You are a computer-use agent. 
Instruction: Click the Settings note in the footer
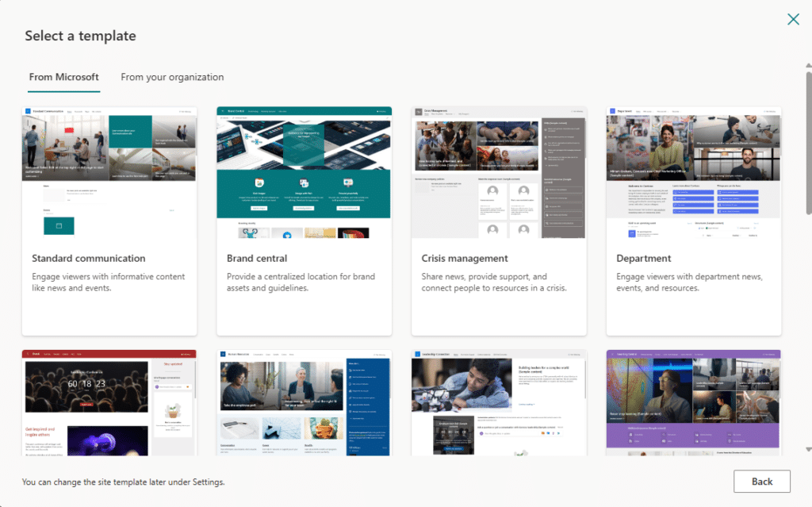[x=123, y=482]
